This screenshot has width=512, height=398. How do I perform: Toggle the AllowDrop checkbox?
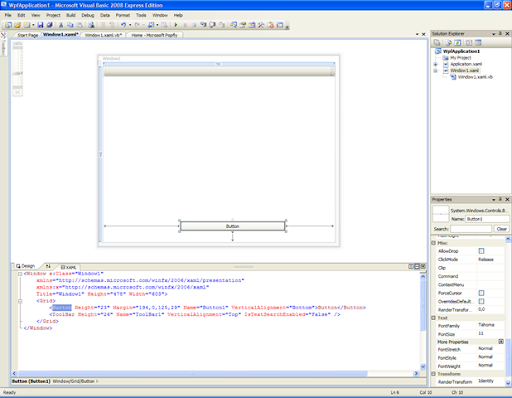coord(481,251)
